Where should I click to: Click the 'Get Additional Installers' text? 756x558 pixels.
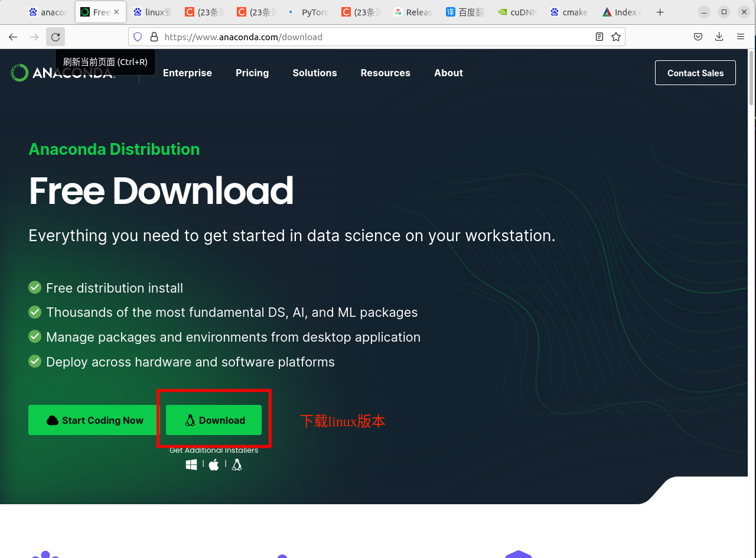[x=214, y=450]
